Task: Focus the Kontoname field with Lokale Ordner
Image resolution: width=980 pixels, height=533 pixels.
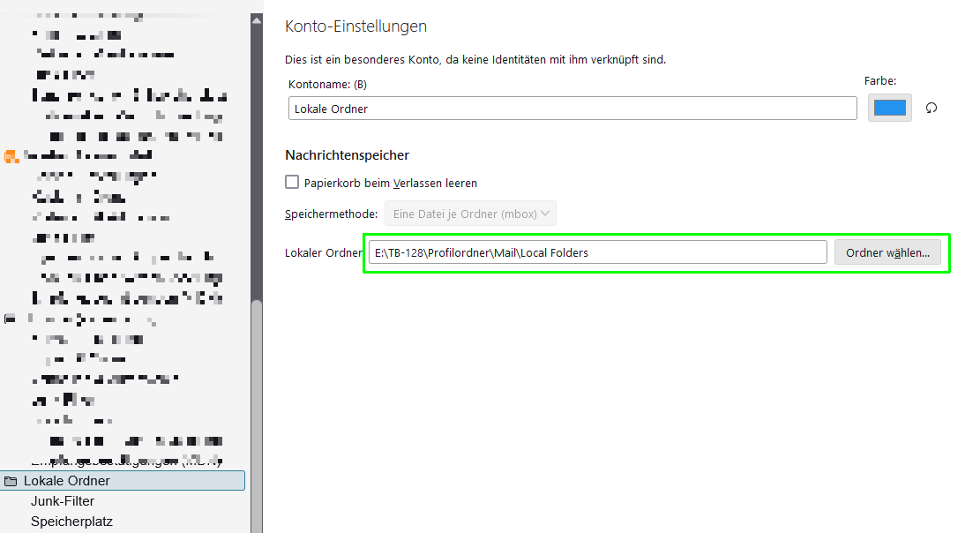Action: [x=572, y=109]
